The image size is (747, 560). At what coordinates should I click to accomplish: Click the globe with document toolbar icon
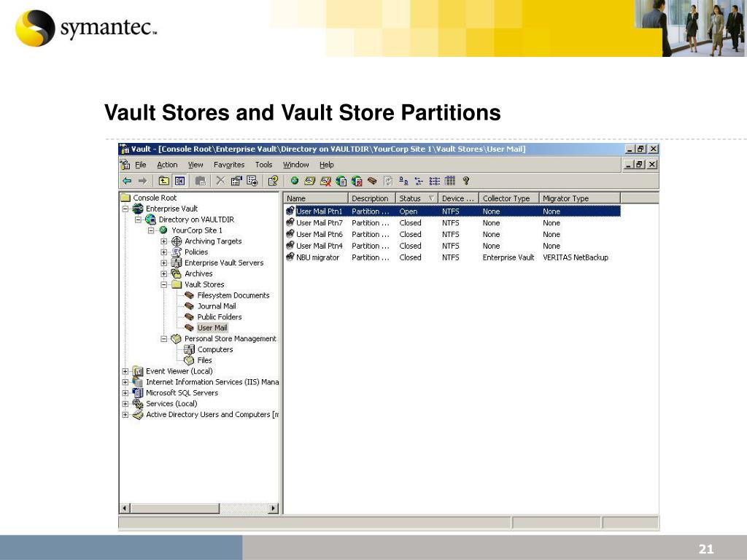341,181
